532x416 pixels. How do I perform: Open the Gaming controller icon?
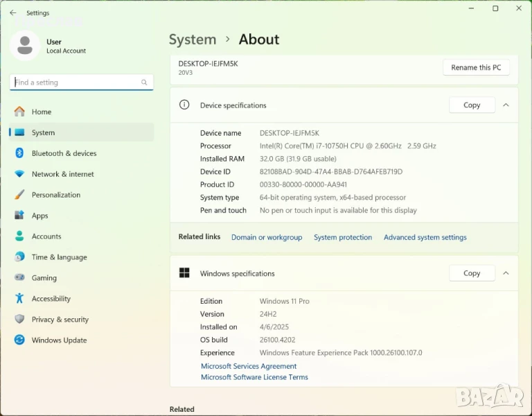point(19,278)
